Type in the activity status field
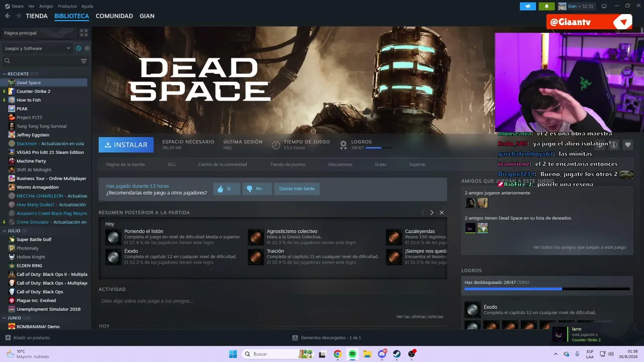This screenshot has width=644, height=362. click(x=272, y=301)
